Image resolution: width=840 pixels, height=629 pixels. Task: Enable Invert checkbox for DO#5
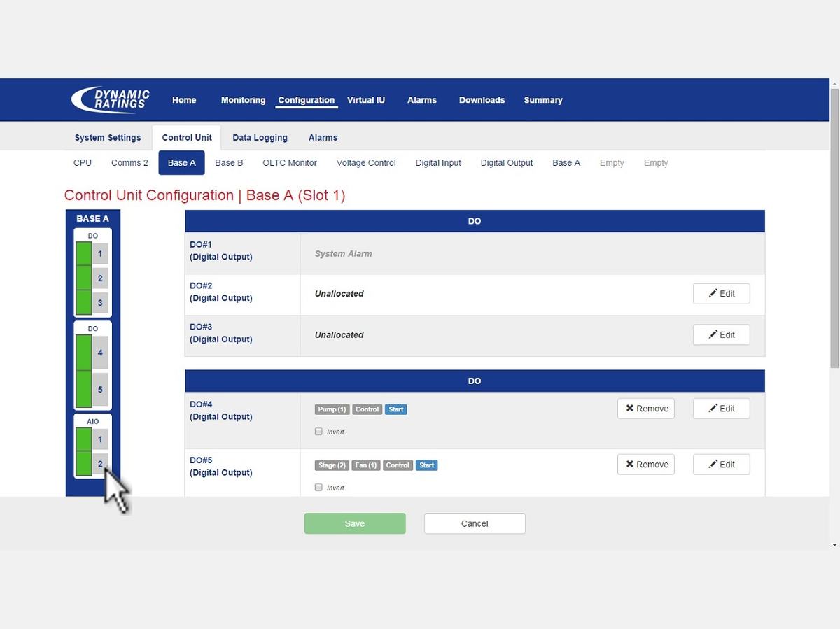[x=318, y=488]
